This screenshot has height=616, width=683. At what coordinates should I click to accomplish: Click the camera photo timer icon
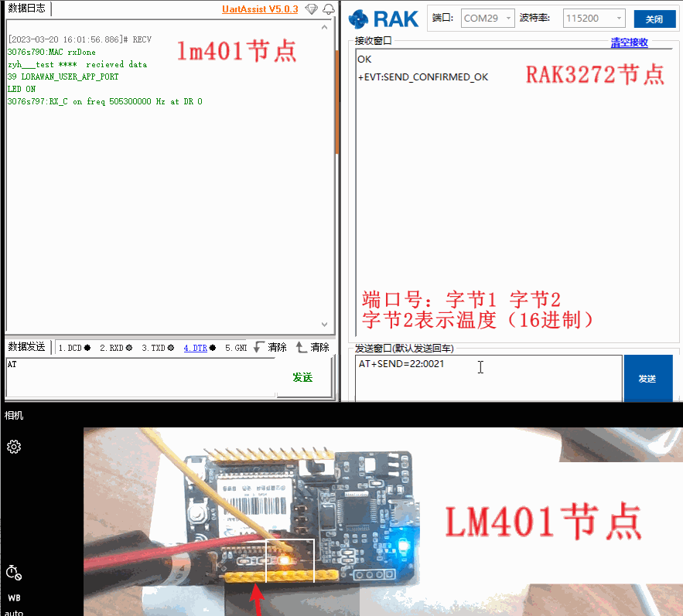click(x=14, y=573)
